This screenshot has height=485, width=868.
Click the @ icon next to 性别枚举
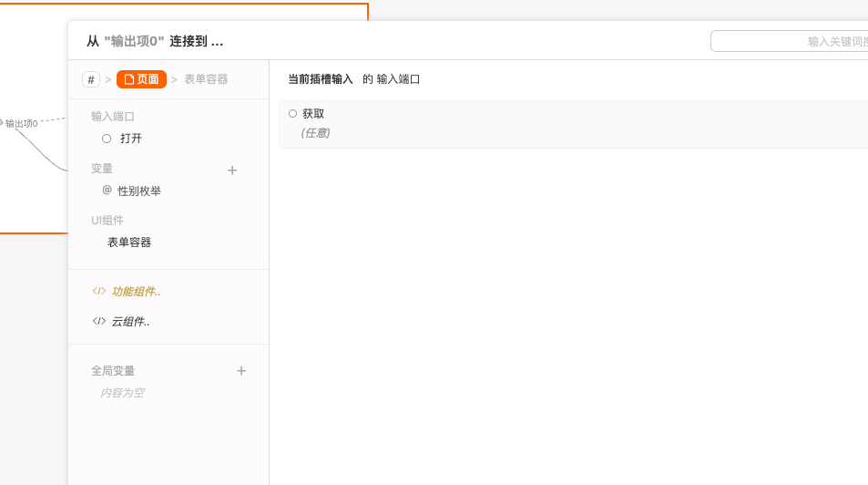(x=107, y=190)
